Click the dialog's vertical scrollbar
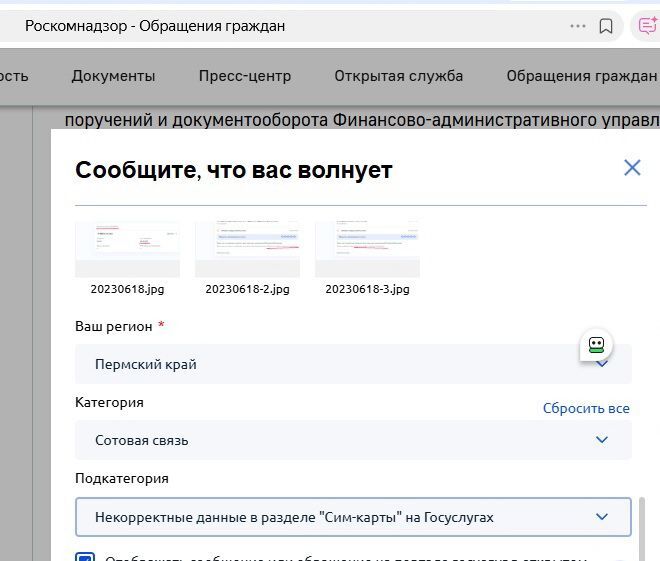The height and width of the screenshot is (561, 660). pyautogui.click(x=641, y=529)
